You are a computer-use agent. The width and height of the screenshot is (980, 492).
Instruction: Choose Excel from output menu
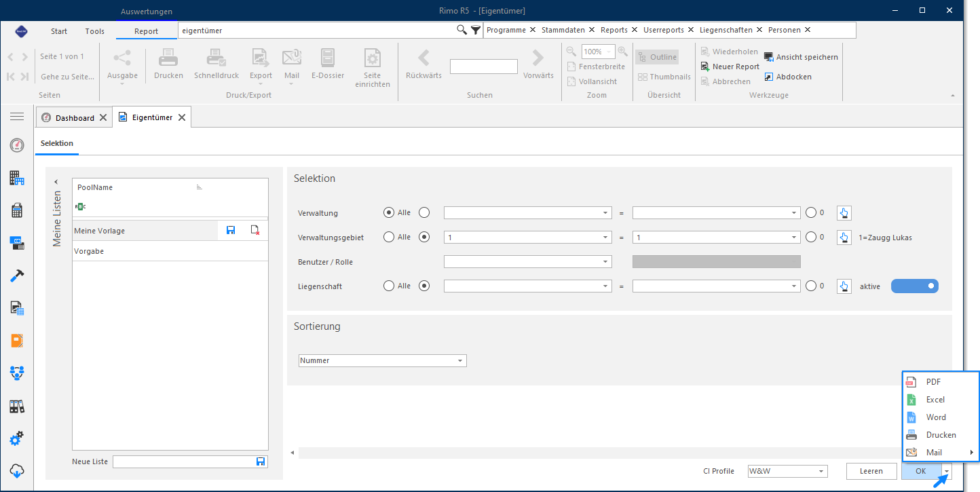(x=941, y=400)
